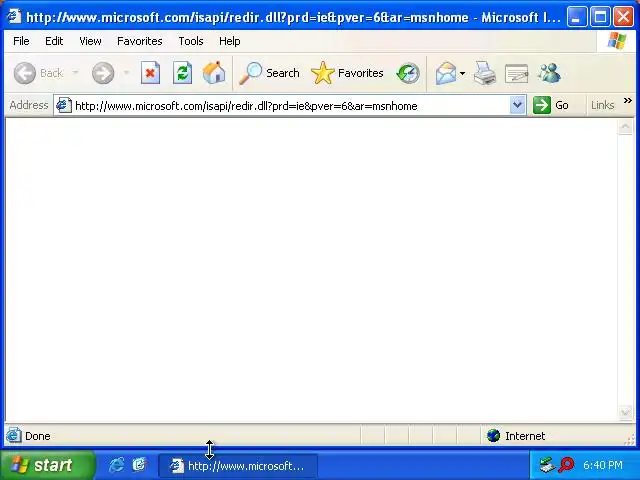Click the Forward navigation arrow icon
The image size is (640, 480).
(x=103, y=73)
